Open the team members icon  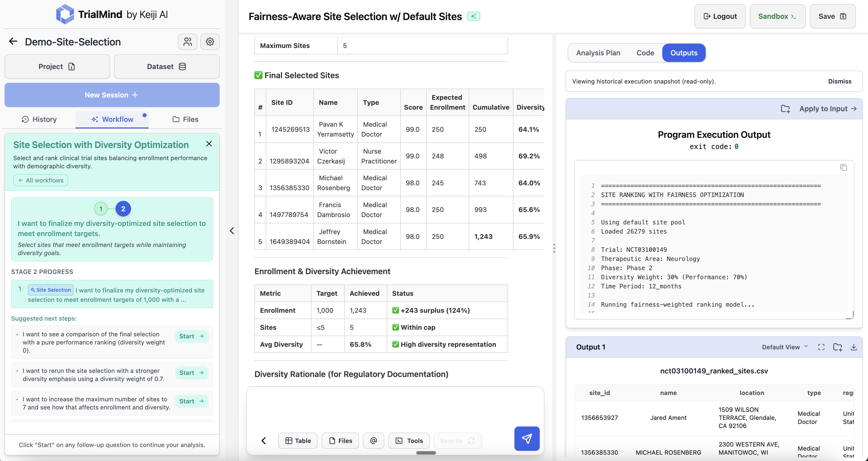click(x=187, y=41)
